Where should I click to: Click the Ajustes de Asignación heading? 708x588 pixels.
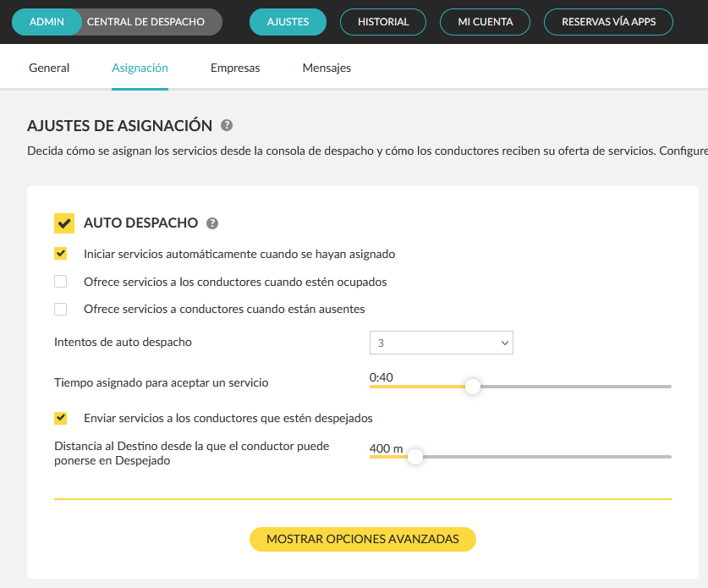(x=119, y=125)
